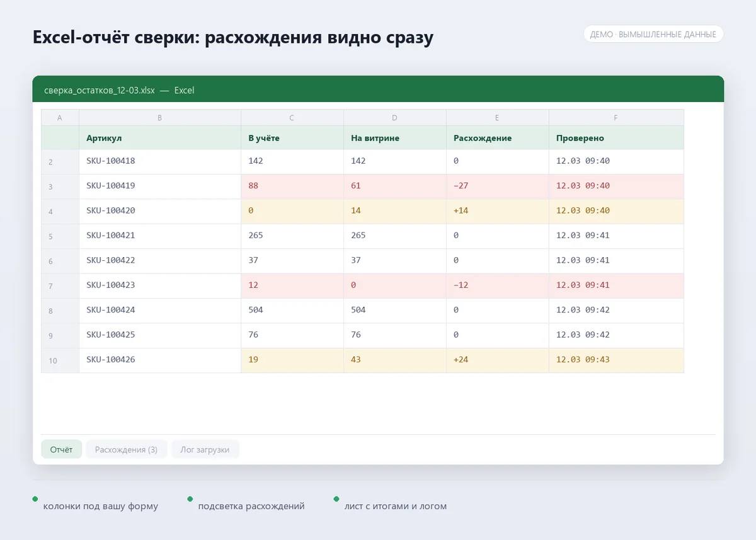Click the На витрине value 14
756x540 pixels.
point(395,211)
